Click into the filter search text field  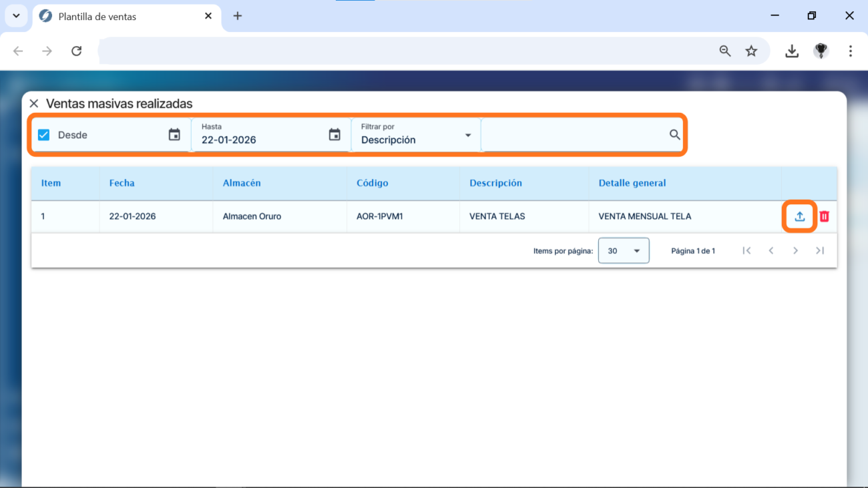pos(574,136)
